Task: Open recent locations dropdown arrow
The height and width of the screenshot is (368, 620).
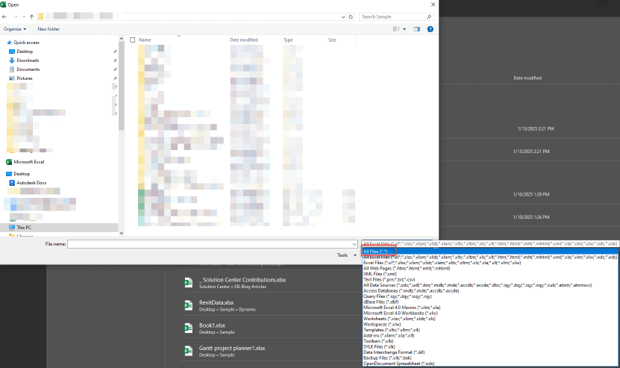Action: [24, 17]
